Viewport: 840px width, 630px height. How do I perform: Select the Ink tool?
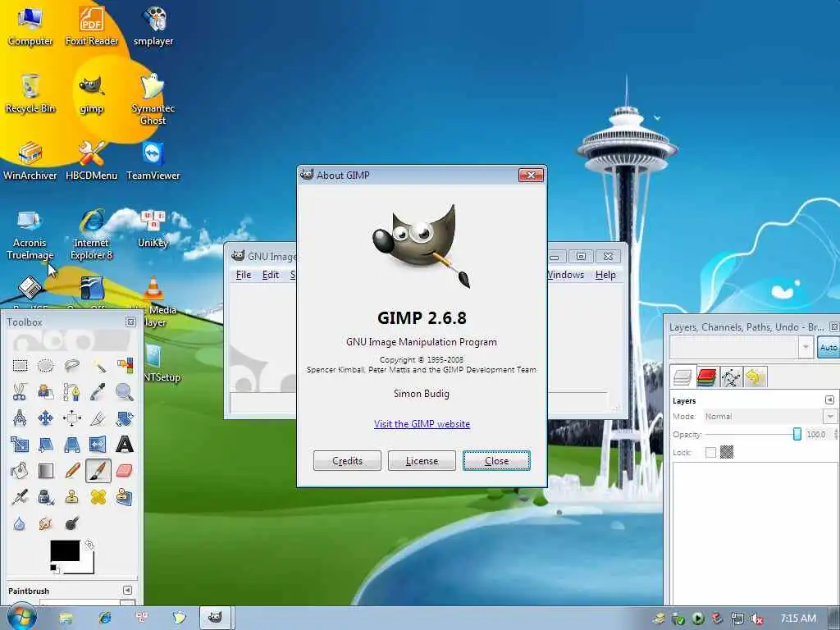point(46,496)
